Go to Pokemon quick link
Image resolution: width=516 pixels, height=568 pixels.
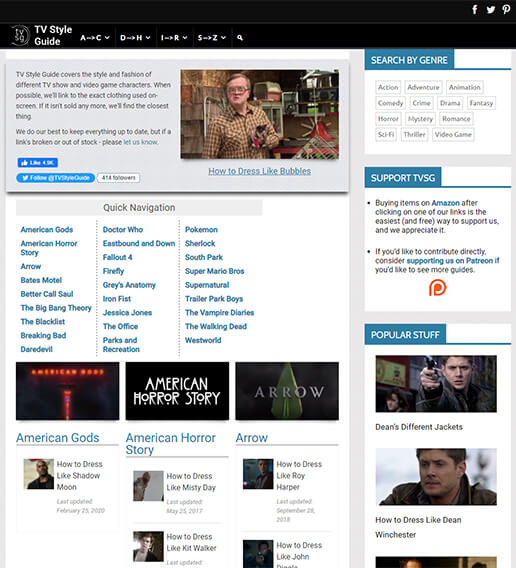pyautogui.click(x=201, y=230)
